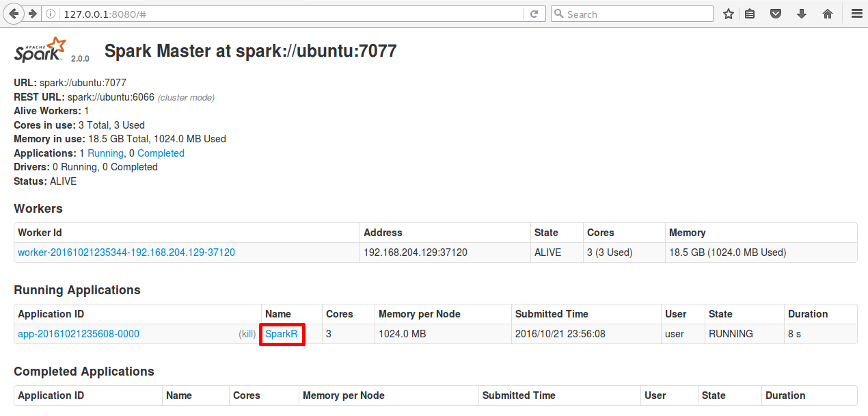Click the Pocket save icon
The height and width of the screenshot is (416, 868).
[776, 13]
